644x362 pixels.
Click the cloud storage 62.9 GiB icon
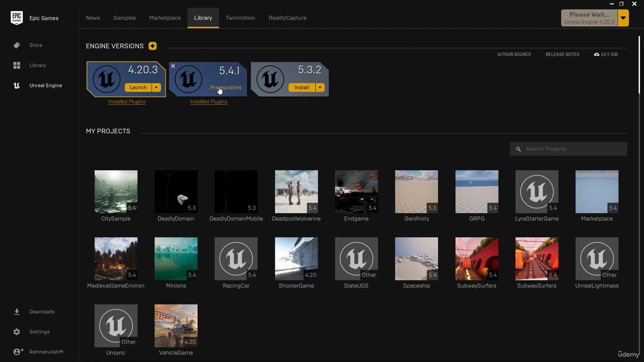(597, 54)
